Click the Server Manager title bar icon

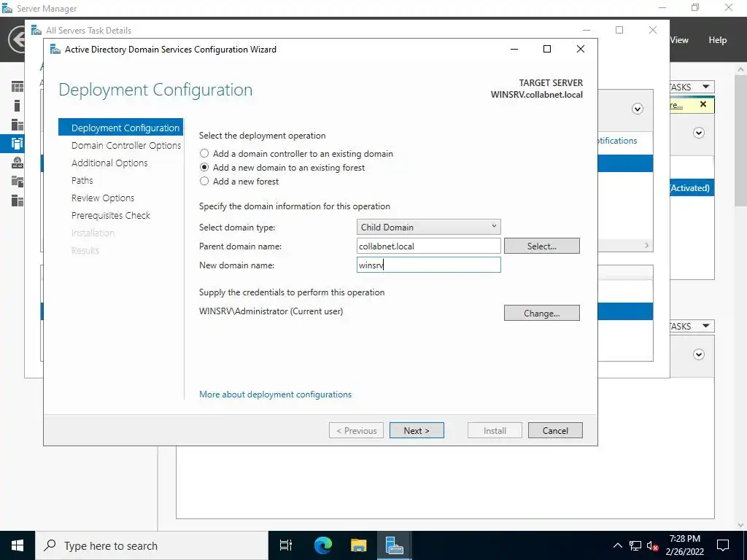point(7,8)
